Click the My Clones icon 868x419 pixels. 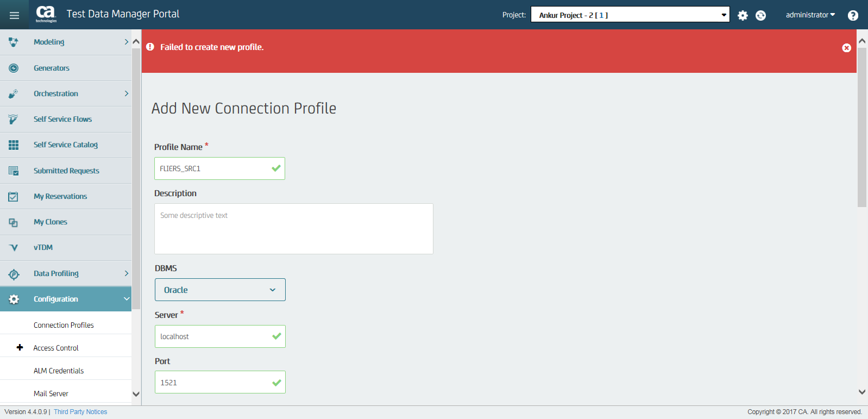pos(13,222)
